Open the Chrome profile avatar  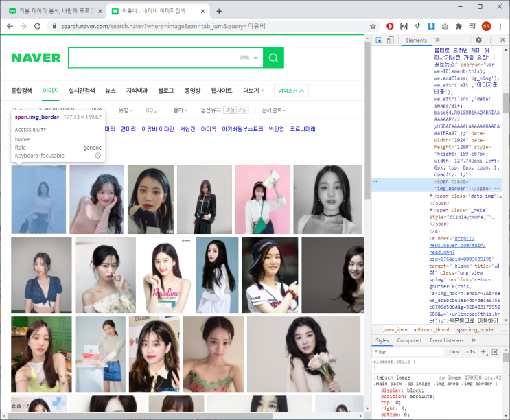tap(486, 26)
